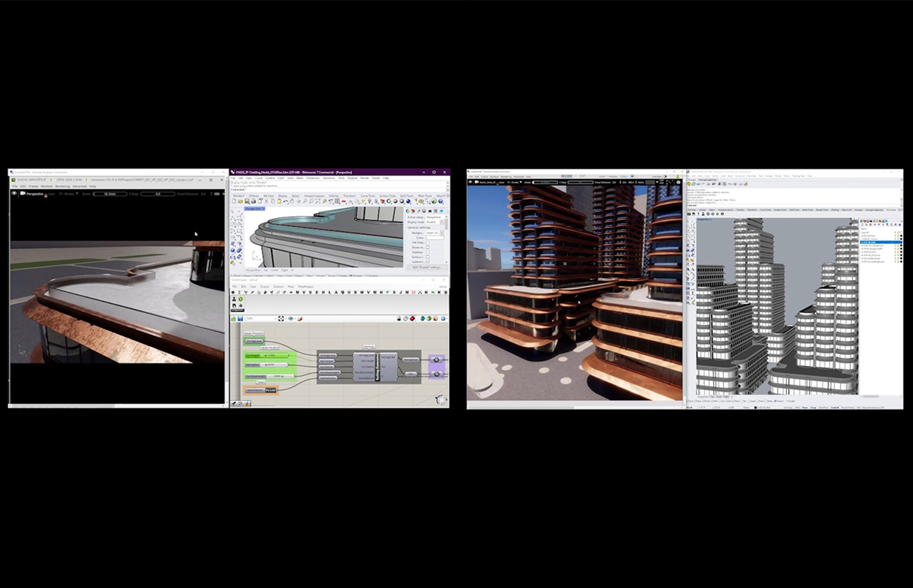The width and height of the screenshot is (913, 588).
Task: Click the white background Color swatch
Action: click(x=435, y=237)
